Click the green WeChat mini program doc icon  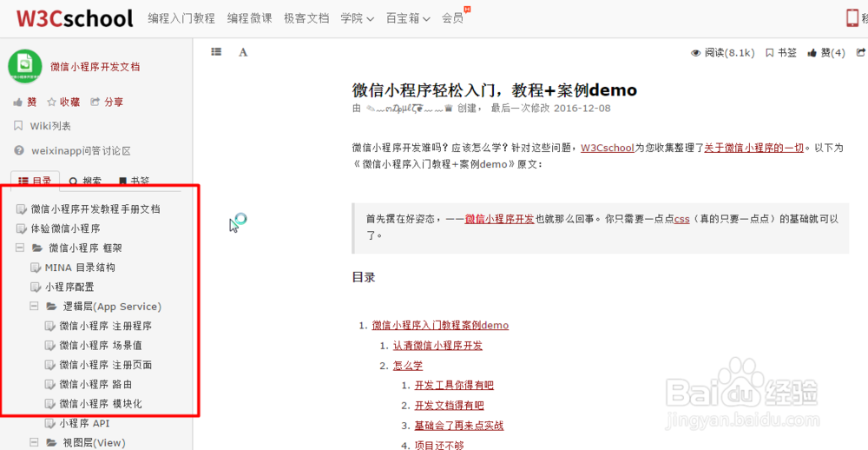point(24,66)
